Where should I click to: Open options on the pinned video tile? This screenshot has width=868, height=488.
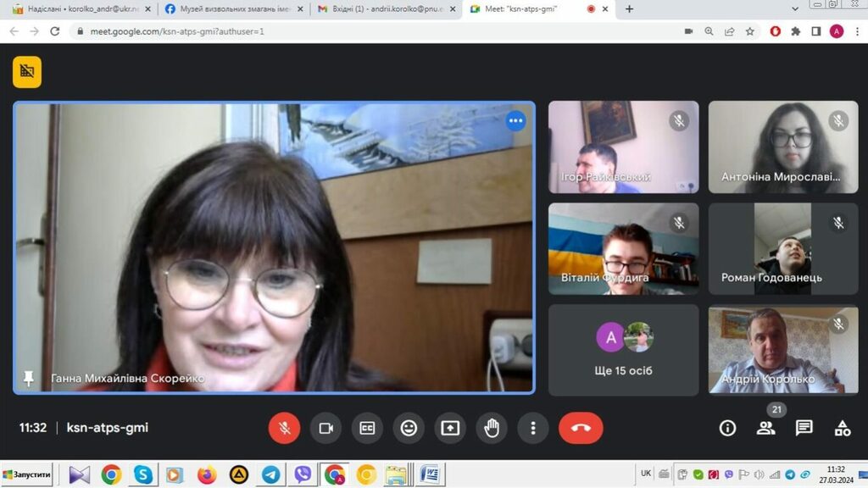tap(515, 121)
